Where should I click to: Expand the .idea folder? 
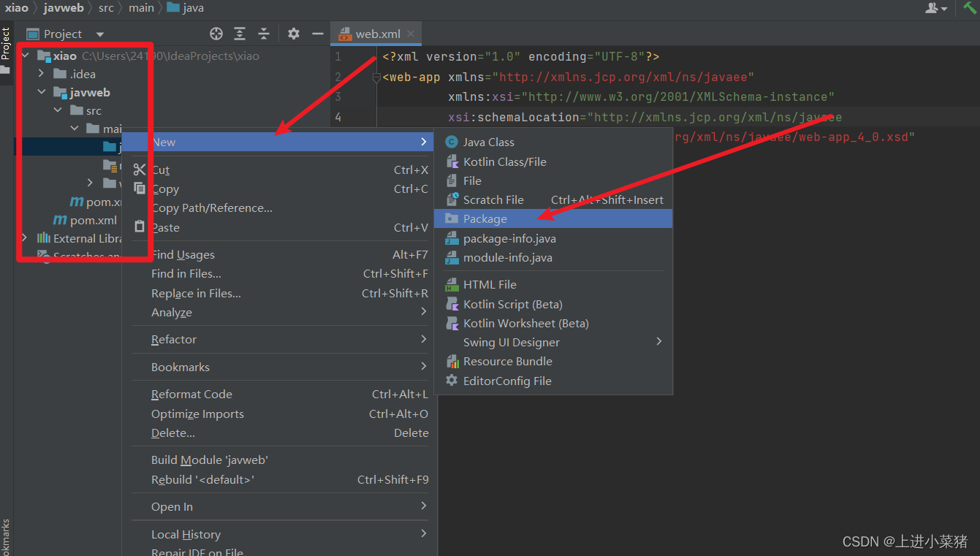(x=42, y=74)
